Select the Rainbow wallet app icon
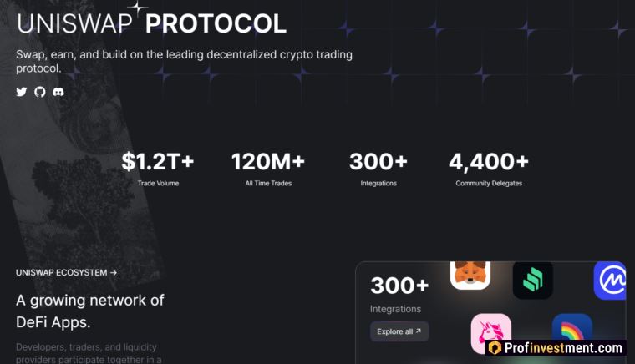The image size is (635, 364). [x=571, y=326]
